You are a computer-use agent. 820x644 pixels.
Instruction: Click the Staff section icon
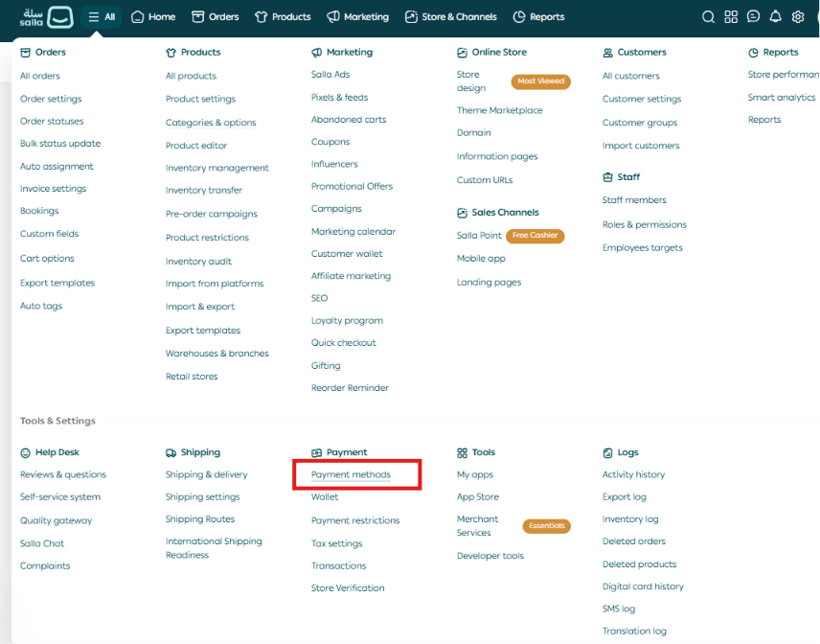coord(607,177)
